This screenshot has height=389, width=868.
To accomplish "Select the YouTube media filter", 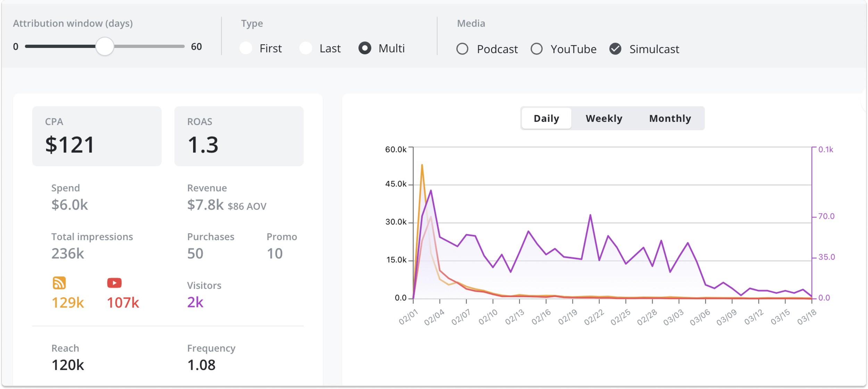I will (537, 49).
